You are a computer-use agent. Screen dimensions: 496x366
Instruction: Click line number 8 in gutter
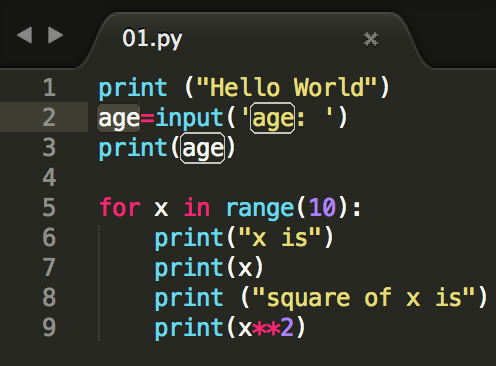tap(49, 297)
